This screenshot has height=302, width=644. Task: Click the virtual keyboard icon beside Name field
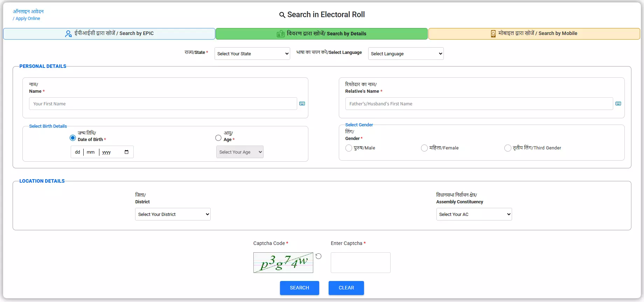302,104
